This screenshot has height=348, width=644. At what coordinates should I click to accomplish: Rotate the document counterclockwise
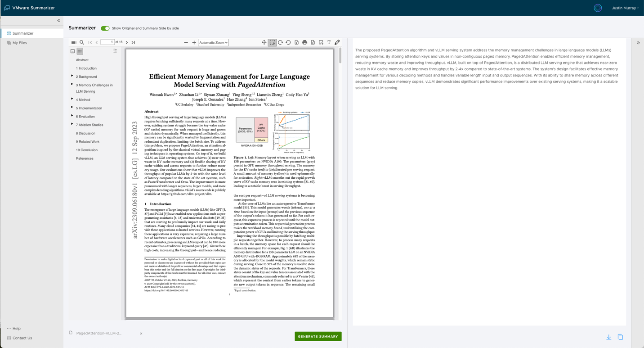click(x=288, y=42)
